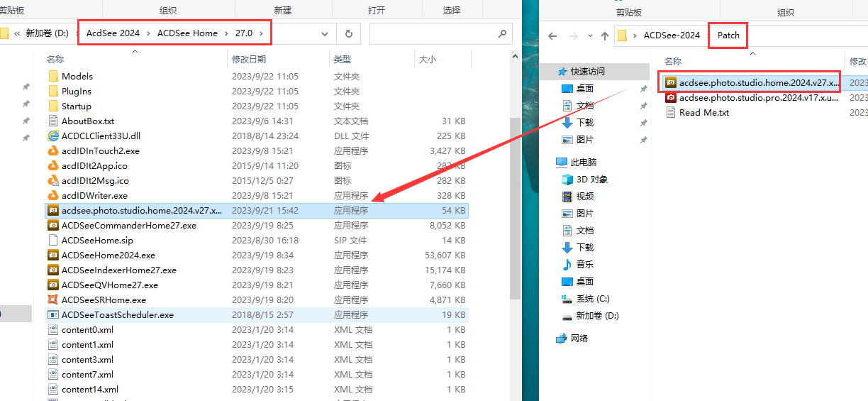Expand chevron before ACDSee-2024 breadcrumb
Screen dimensions: 868x401
tap(635, 35)
